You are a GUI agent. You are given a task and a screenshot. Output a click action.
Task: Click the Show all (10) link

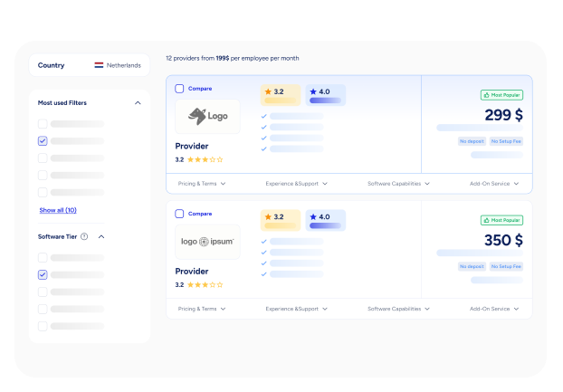click(58, 210)
